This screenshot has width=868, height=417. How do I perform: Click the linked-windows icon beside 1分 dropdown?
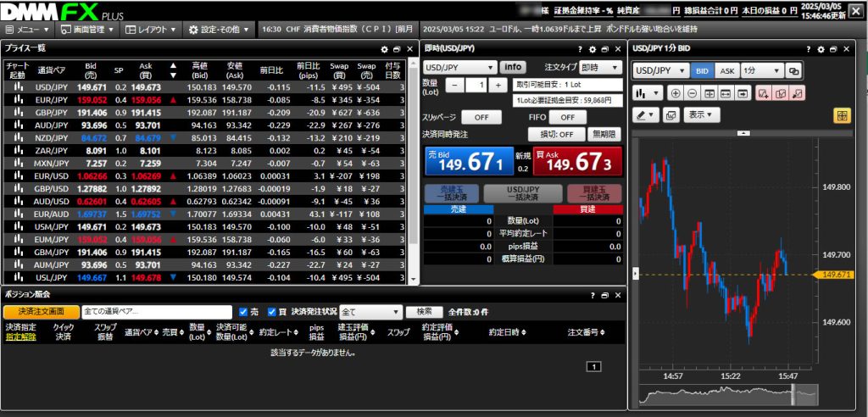[x=794, y=71]
